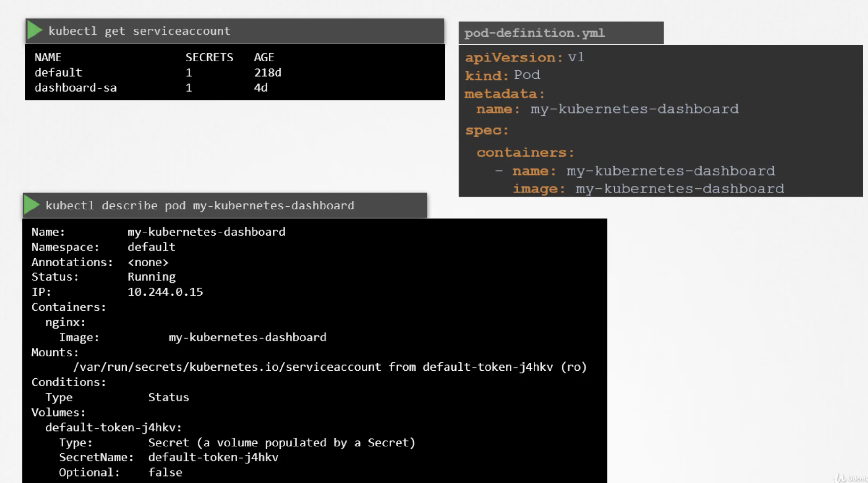Click the SecretName value default-token-j4hkv
The image size is (868, 483).
213,458
